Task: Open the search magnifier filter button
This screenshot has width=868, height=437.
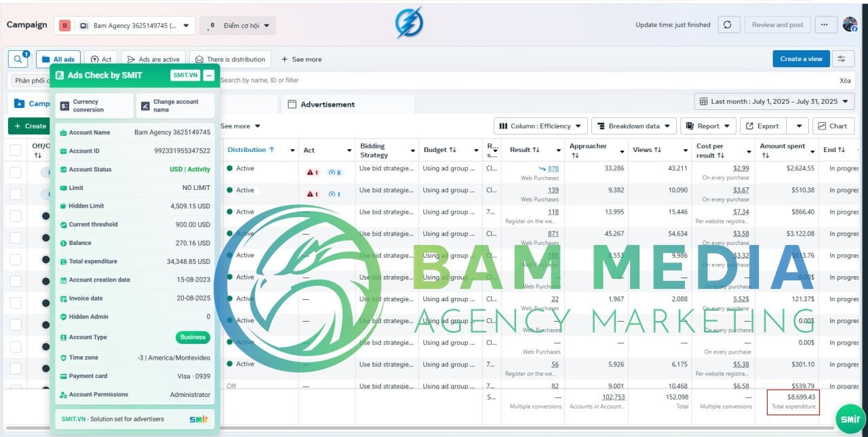Action: [18, 59]
